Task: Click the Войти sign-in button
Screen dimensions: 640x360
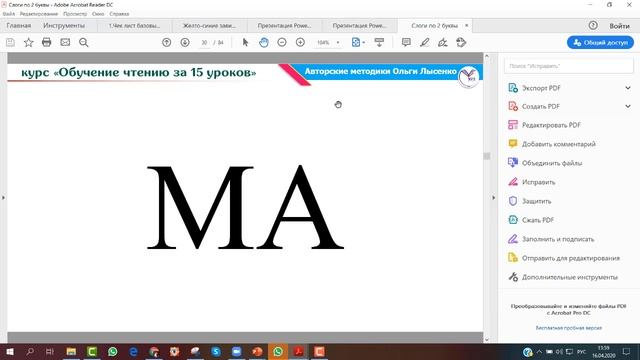Action: pos(619,26)
